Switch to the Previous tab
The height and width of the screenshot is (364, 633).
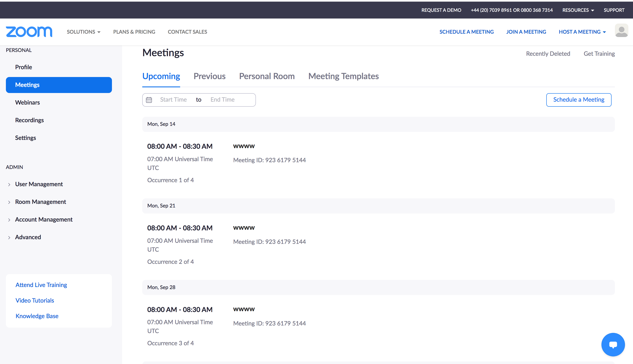[209, 76]
